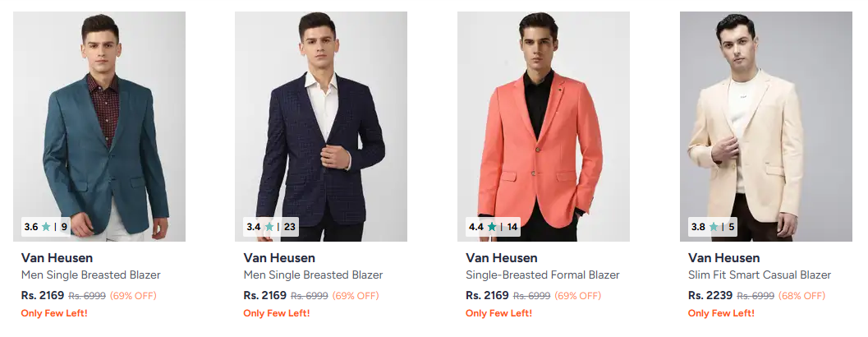Click Men Single Breasted Blazer title under teal blazer
Screen dimensions: 868x337
tap(90, 275)
